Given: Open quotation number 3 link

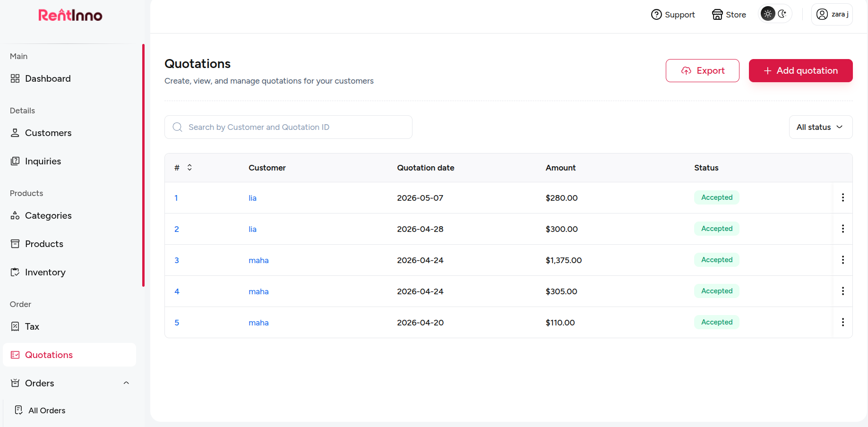Looking at the screenshot, I should coord(177,260).
